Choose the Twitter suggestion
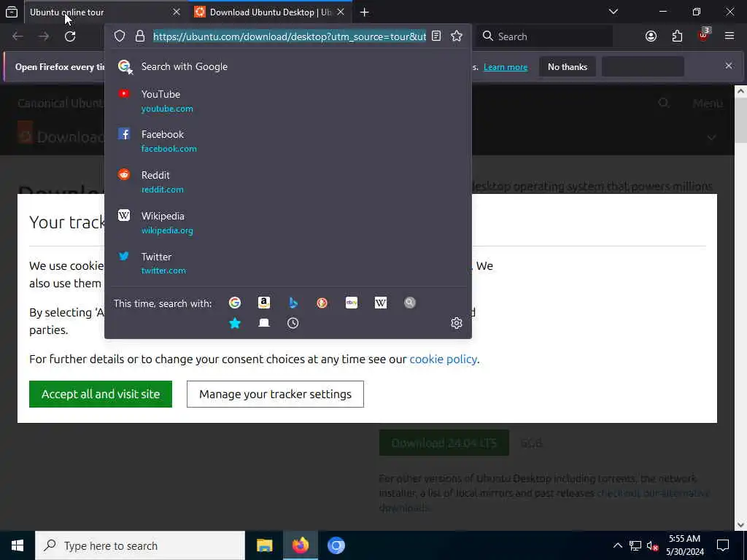The image size is (747, 560). point(287,263)
